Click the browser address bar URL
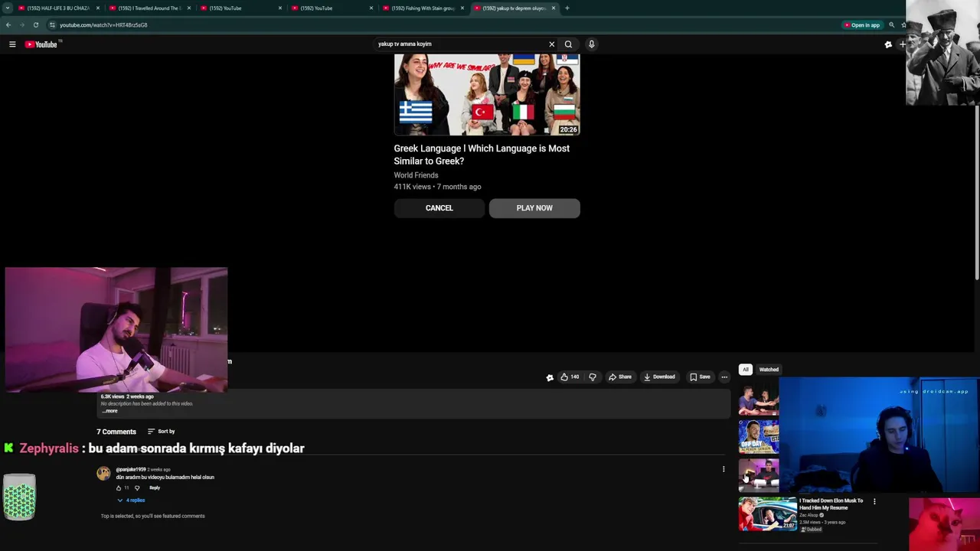This screenshot has width=980, height=551. tap(103, 24)
